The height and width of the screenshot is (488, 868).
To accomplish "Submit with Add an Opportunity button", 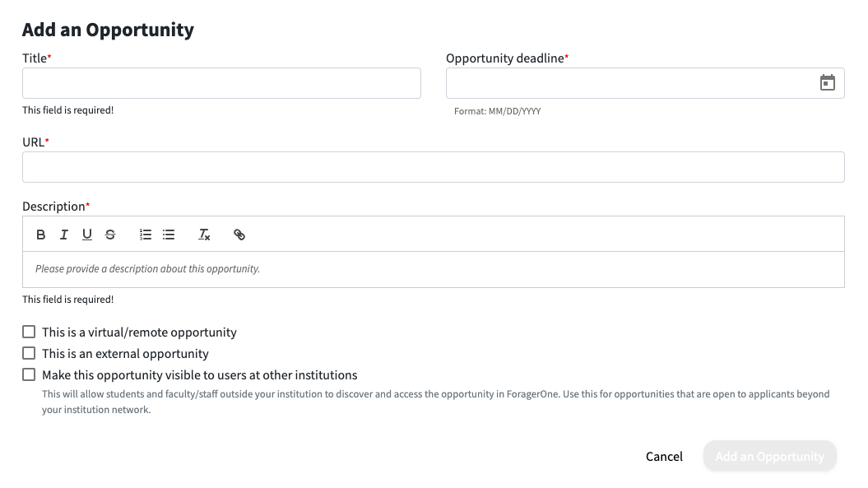I will click(x=769, y=457).
